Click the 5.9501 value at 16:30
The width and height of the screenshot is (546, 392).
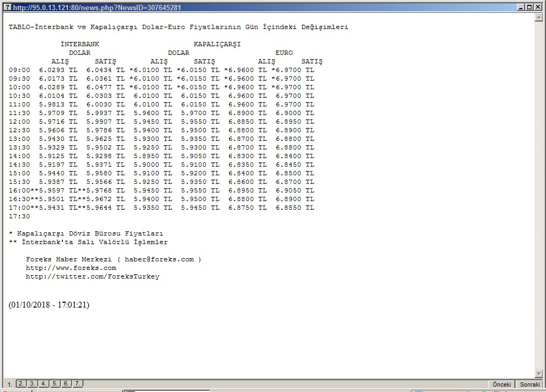52,199
